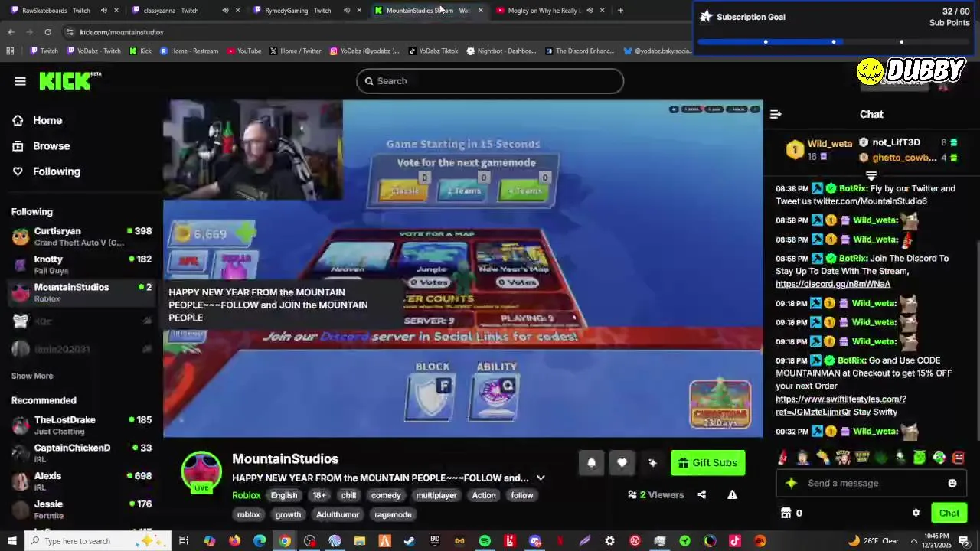Expand the stream title dropdown chevron
The width and height of the screenshot is (980, 551).
coord(541,478)
